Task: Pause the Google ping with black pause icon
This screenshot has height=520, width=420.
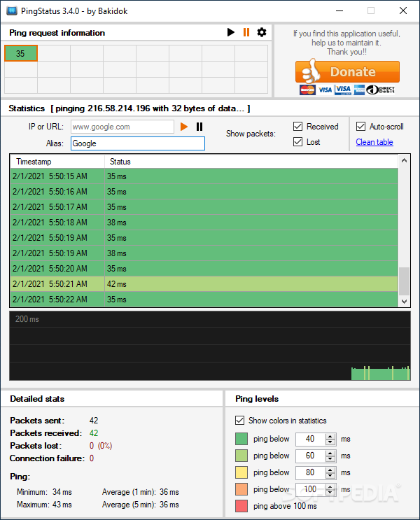Action: click(x=199, y=127)
